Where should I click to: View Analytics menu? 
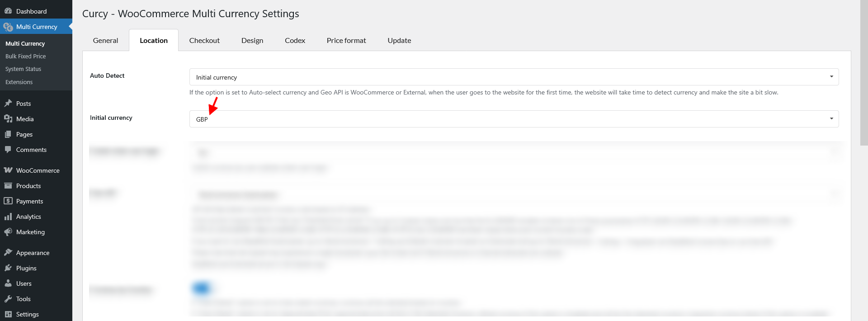(36, 217)
